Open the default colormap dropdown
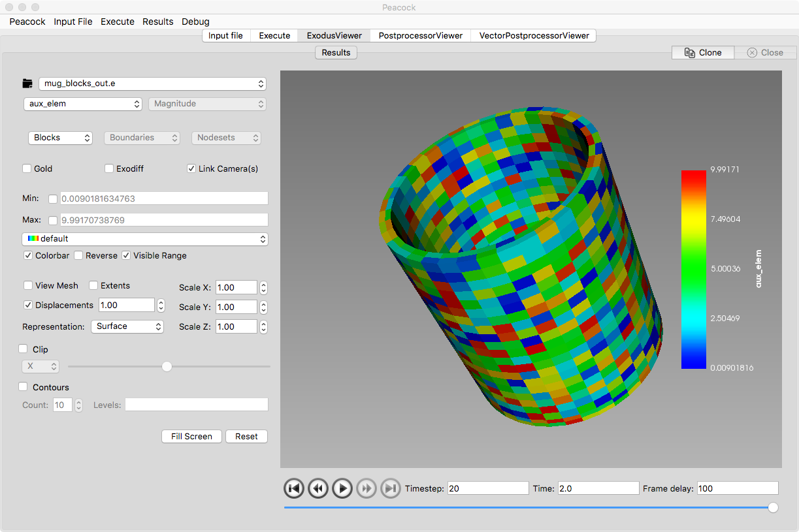This screenshot has height=532, width=799. (145, 239)
